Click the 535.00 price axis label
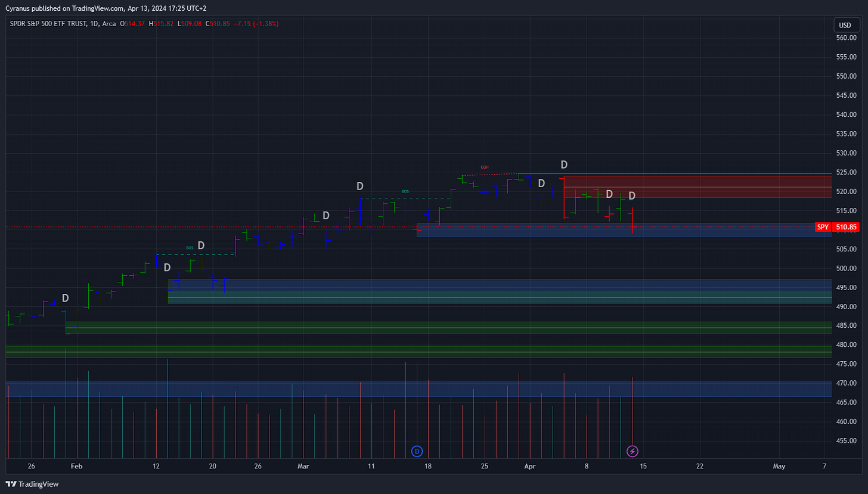 847,134
